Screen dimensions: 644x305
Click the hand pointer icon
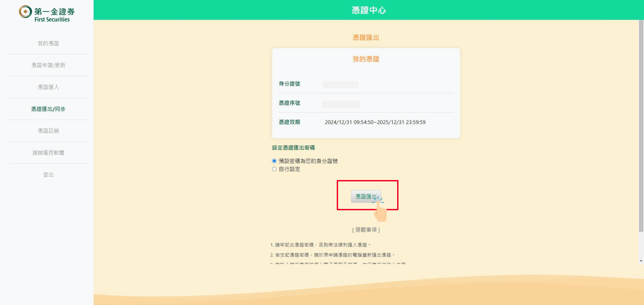(380, 212)
